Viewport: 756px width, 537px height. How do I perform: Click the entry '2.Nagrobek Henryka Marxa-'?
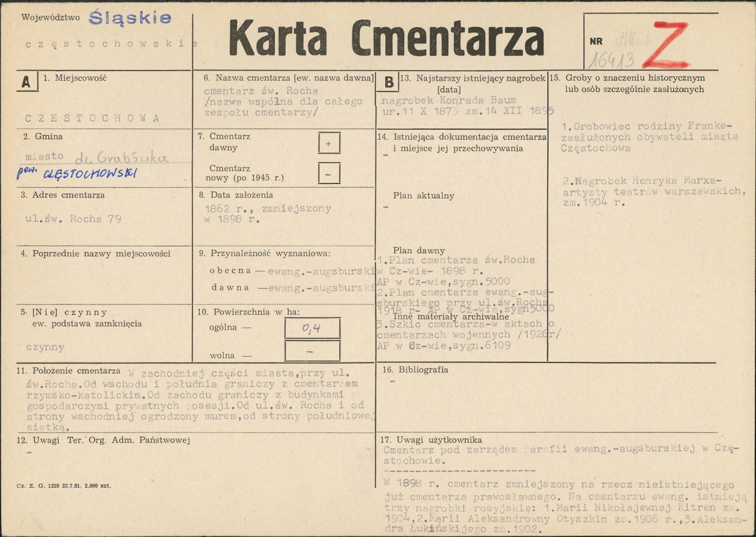click(x=643, y=181)
